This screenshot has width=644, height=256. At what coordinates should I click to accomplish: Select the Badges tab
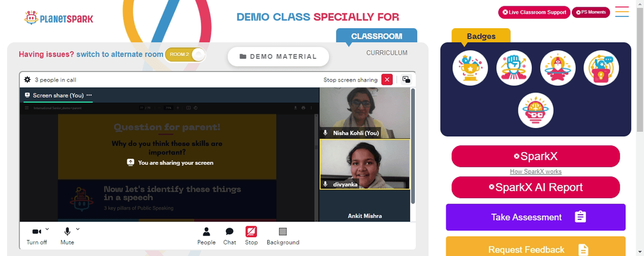pos(481,36)
